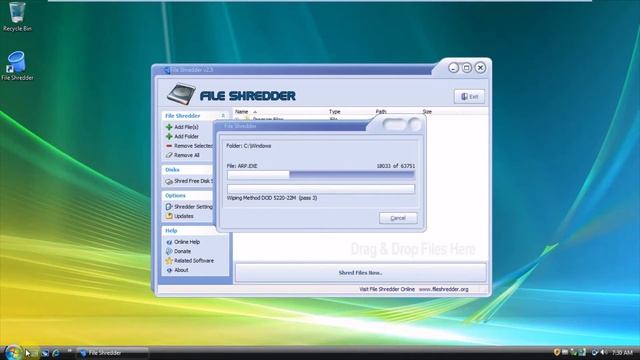Sort list by Type column header

335,111
